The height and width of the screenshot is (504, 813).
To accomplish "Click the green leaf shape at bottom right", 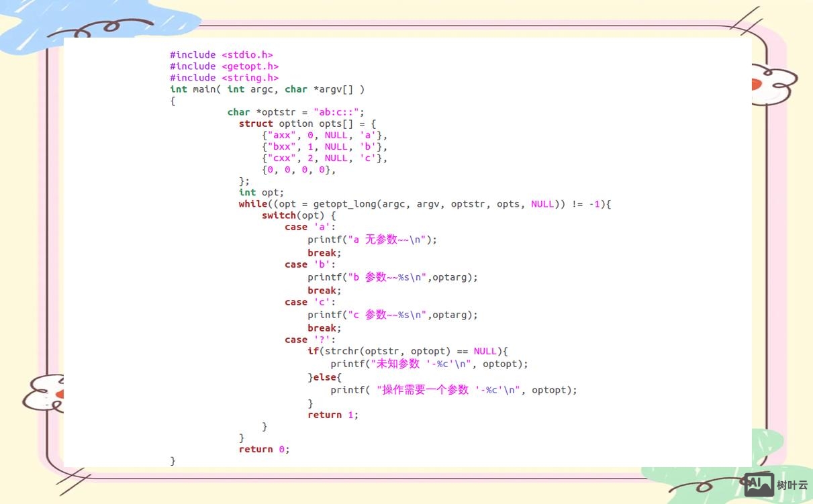I will 765,450.
